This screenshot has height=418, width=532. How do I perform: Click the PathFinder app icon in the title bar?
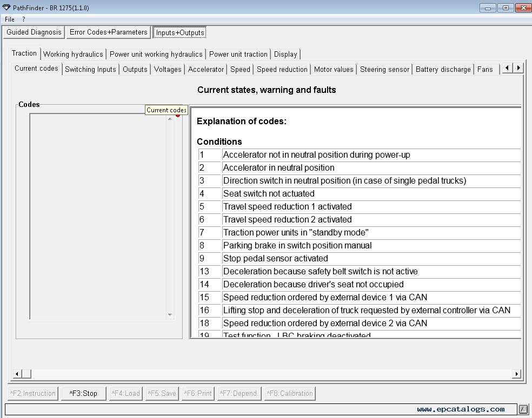click(6, 8)
